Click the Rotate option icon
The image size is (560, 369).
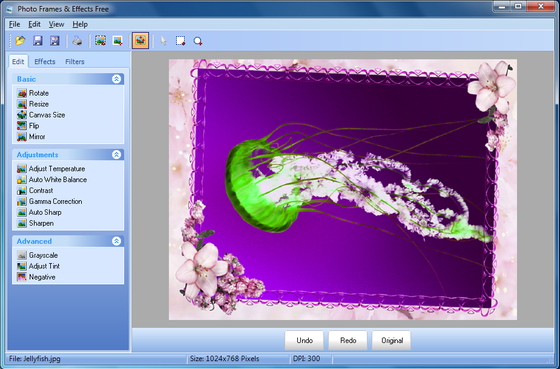tap(22, 93)
